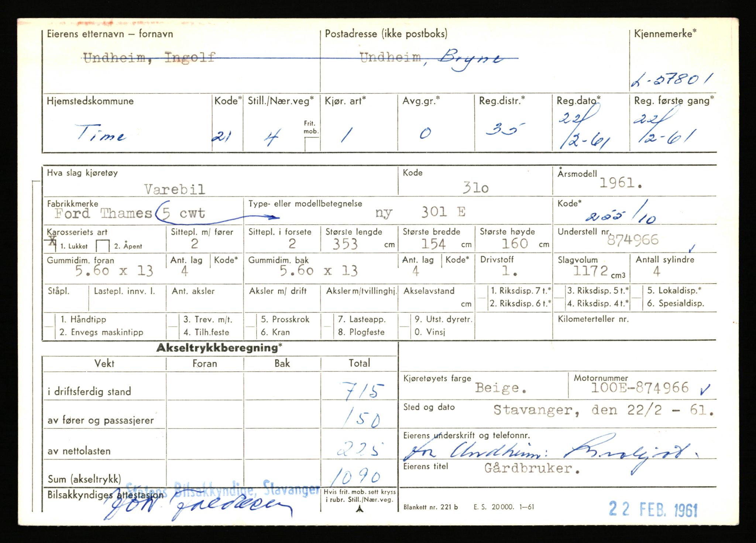
Task: Select the largest width value '154'
Action: click(x=433, y=244)
